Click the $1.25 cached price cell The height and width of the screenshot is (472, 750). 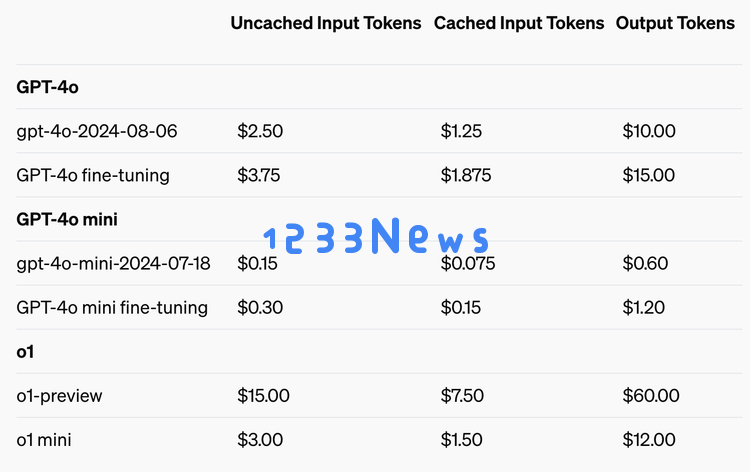pyautogui.click(x=461, y=131)
